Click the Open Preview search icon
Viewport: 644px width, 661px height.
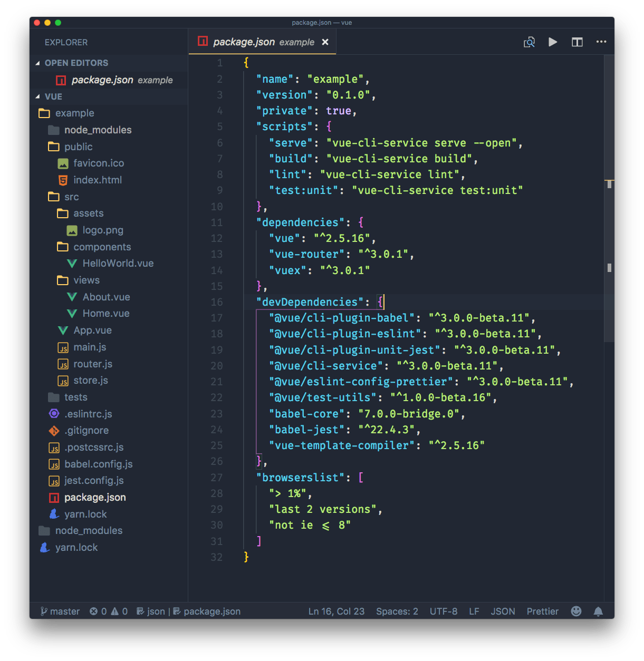pos(529,42)
